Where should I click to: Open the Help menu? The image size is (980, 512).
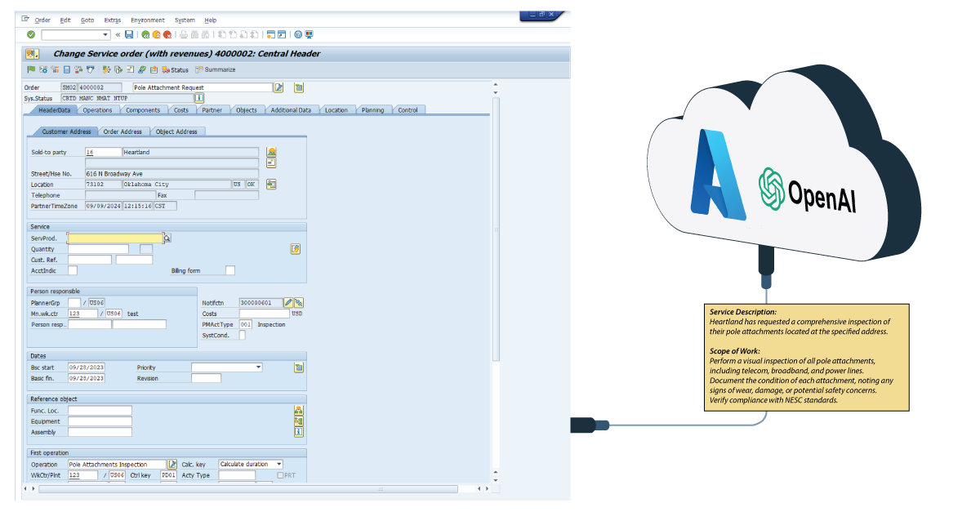coord(211,20)
